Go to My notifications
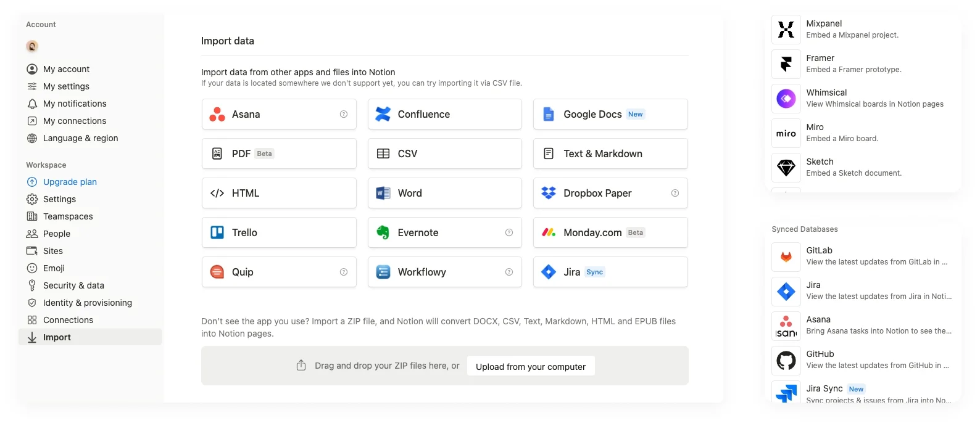Viewport: 980px width, 426px height. coord(90,104)
